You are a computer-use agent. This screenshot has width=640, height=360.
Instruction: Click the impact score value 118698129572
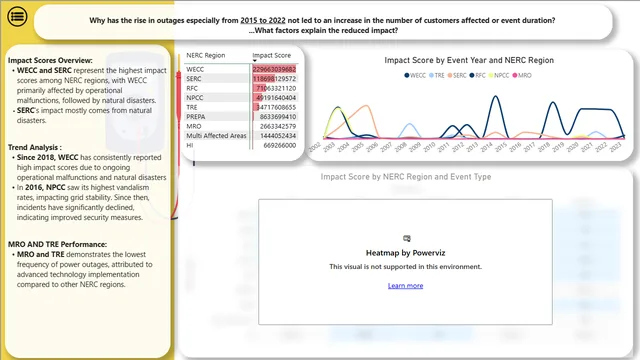click(274, 79)
